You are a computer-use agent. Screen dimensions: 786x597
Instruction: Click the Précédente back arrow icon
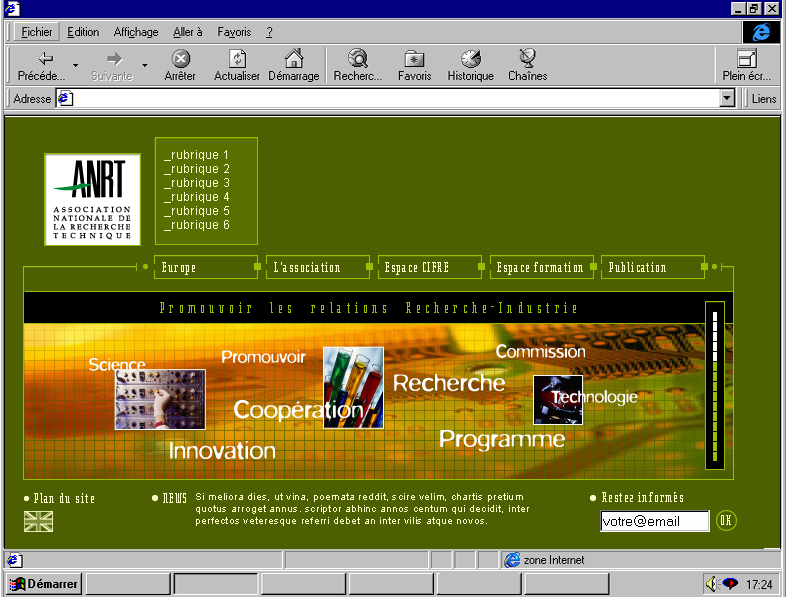(45, 59)
